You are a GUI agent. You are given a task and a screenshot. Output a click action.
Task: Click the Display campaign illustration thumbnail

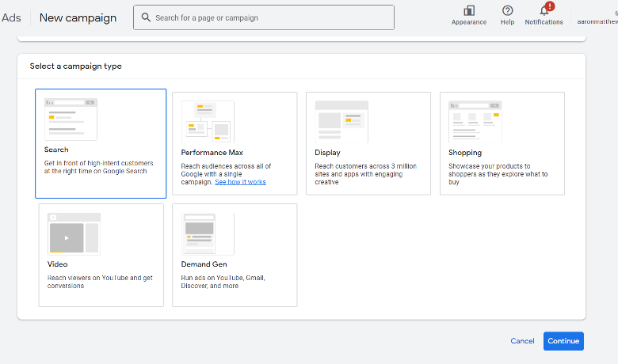pyautogui.click(x=341, y=122)
